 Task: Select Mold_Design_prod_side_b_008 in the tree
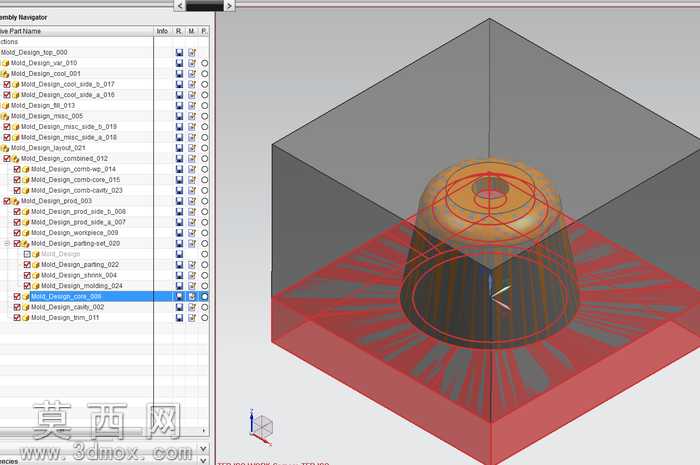click(x=79, y=212)
